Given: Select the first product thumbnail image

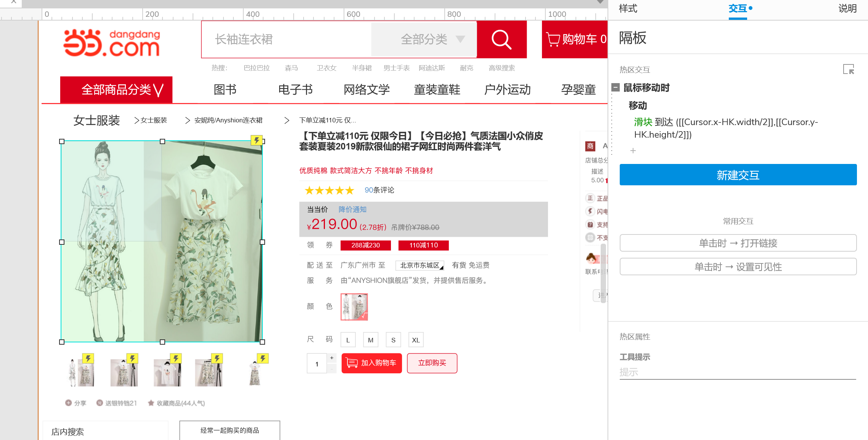Looking at the screenshot, I should (x=81, y=372).
